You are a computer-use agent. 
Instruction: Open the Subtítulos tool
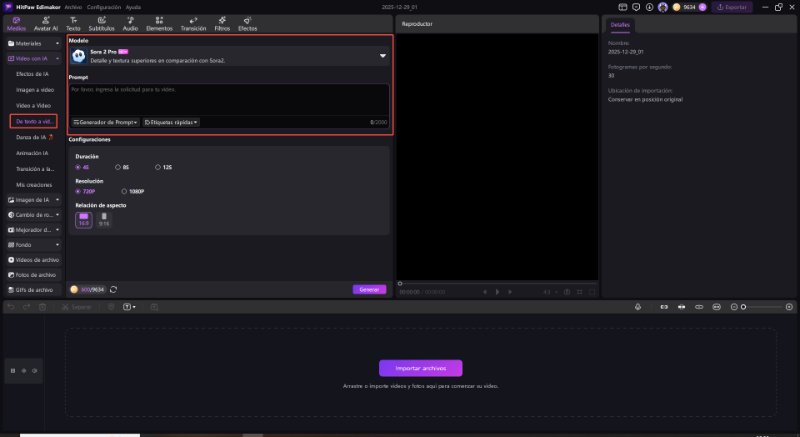(102, 24)
